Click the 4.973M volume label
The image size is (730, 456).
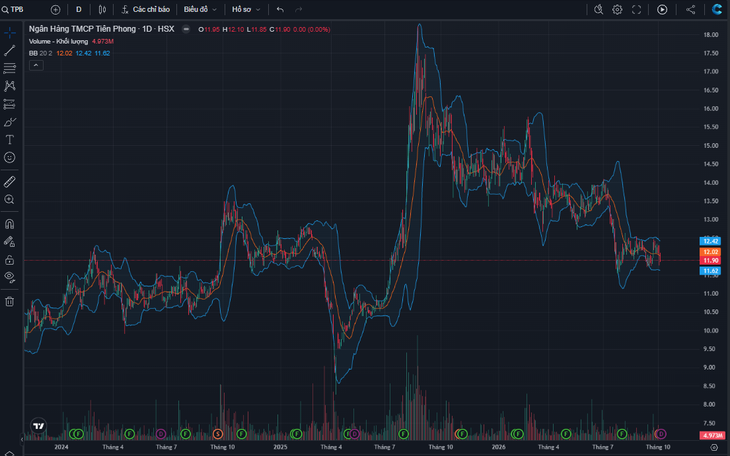[712, 436]
